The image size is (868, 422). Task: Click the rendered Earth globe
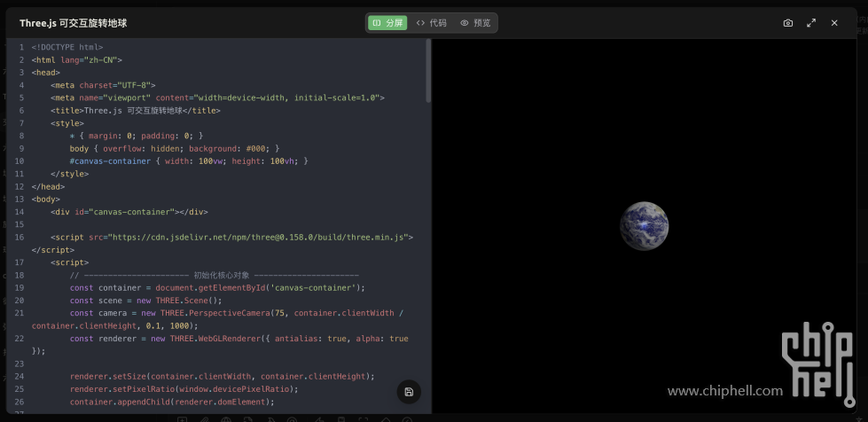(644, 225)
